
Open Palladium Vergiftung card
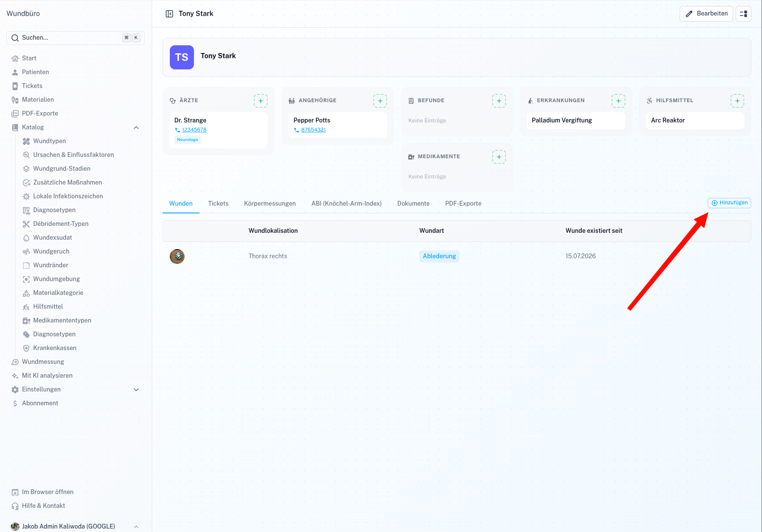tap(576, 121)
